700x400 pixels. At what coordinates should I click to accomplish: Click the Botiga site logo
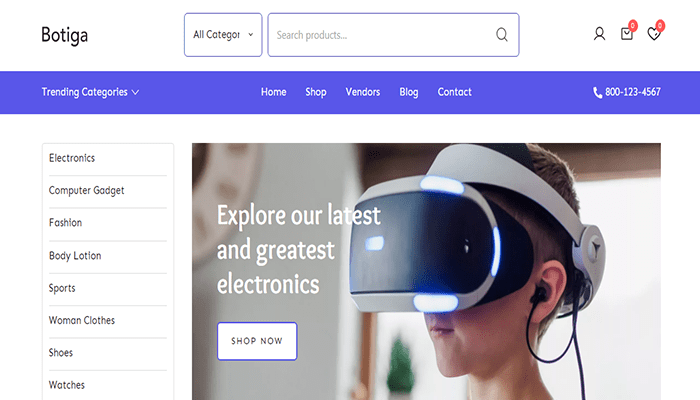(x=65, y=35)
